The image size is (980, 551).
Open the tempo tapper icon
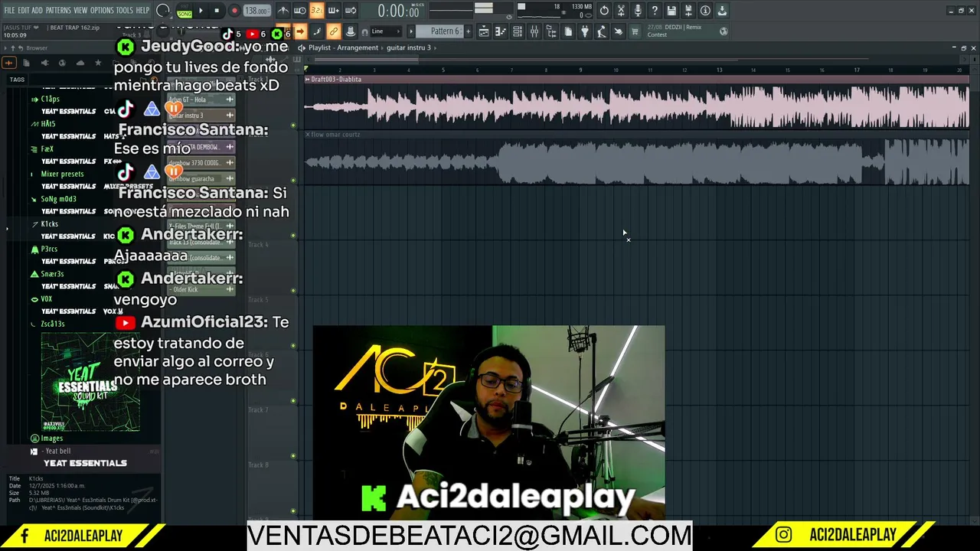602,31
